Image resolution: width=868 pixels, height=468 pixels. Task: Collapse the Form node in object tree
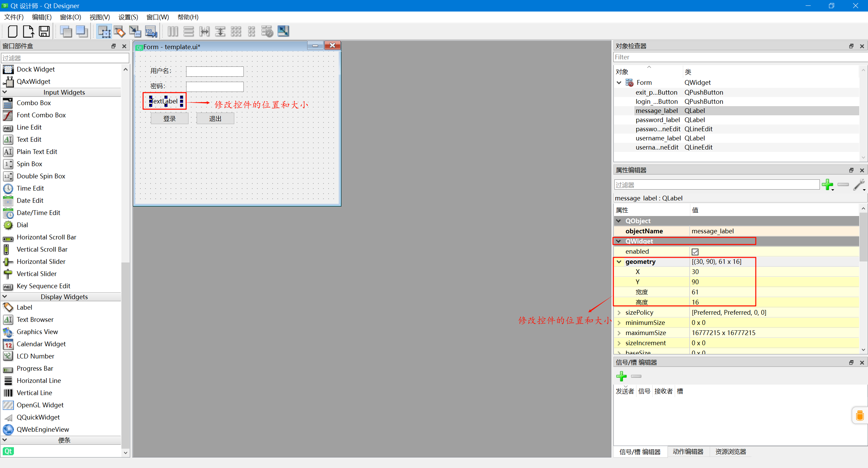pyautogui.click(x=619, y=83)
